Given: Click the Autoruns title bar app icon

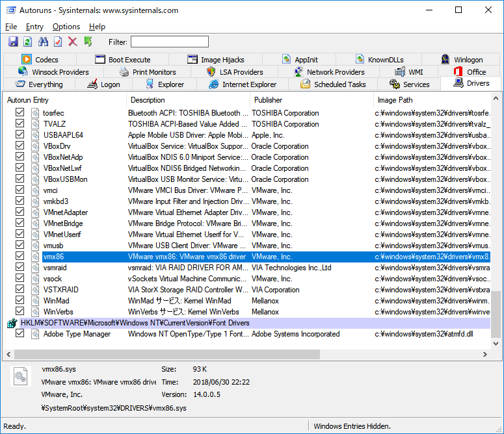Looking at the screenshot, I should [x=10, y=10].
